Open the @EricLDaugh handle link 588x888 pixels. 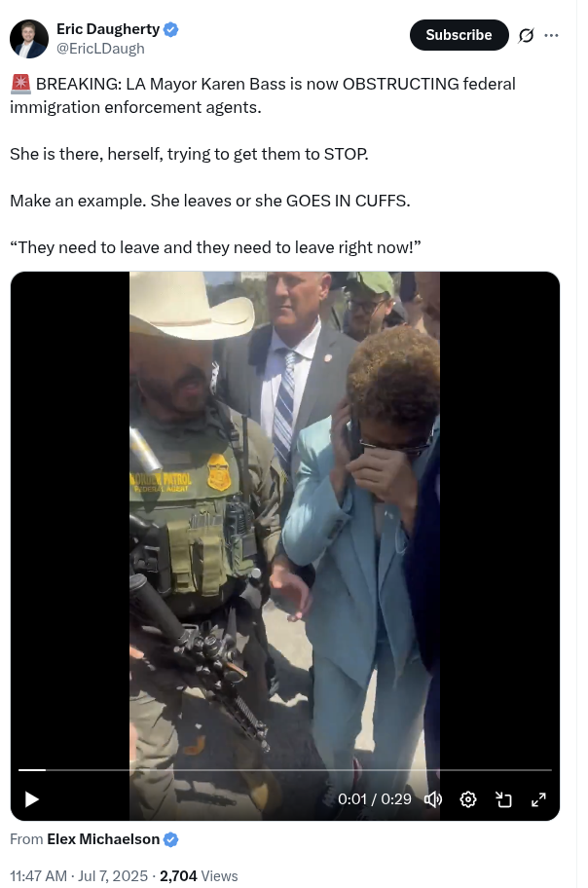click(100, 49)
